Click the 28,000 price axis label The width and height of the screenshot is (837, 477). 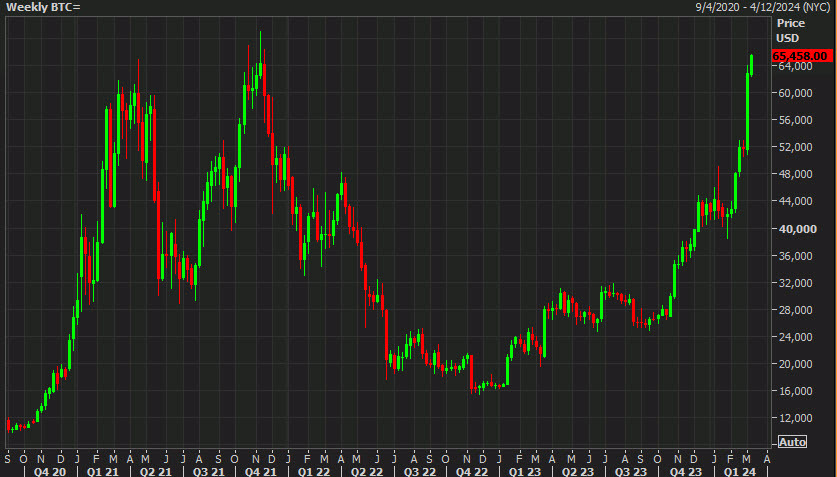(x=795, y=310)
